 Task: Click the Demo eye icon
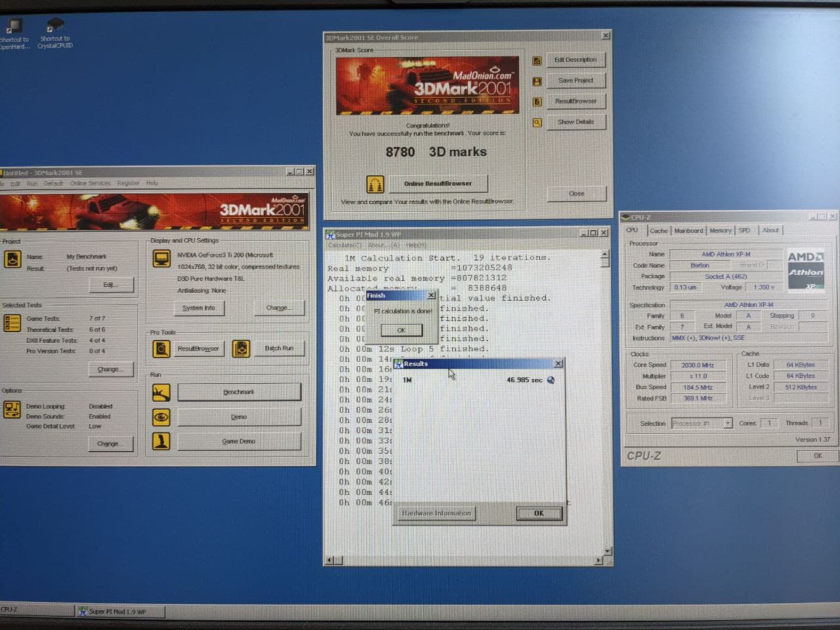[x=161, y=417]
